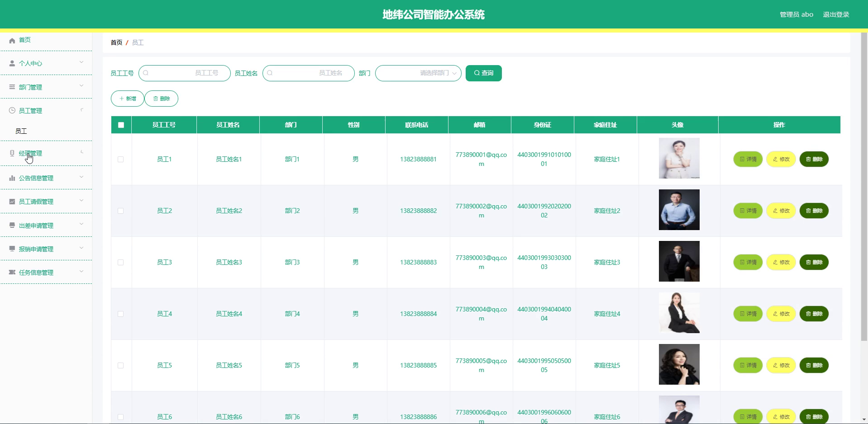Click the 删除 batch button above table

[162, 99]
